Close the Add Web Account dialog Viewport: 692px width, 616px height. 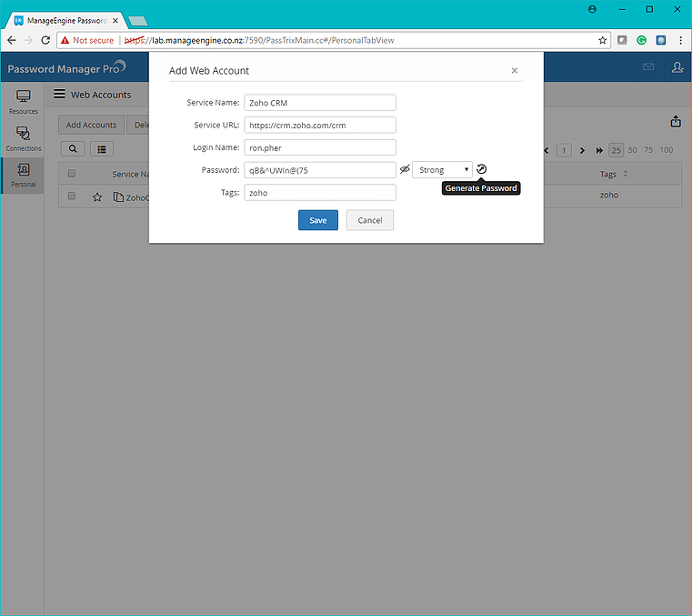point(514,71)
